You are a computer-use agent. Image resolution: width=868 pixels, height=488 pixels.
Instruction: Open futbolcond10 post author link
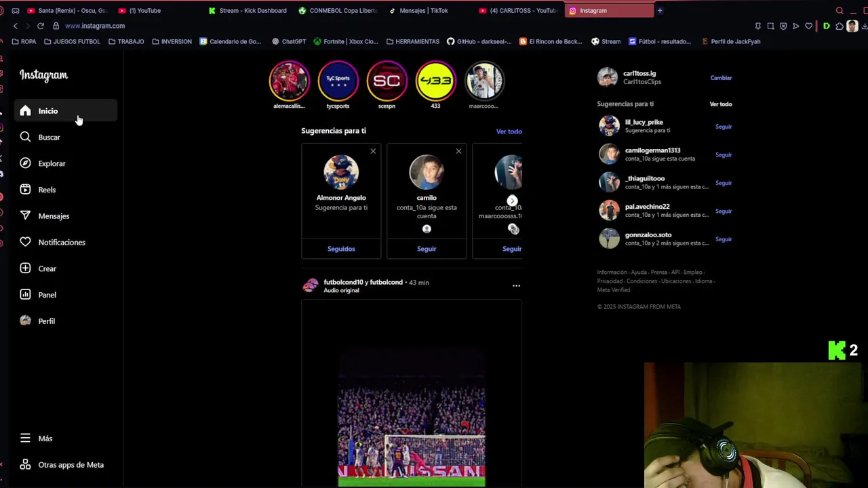[x=343, y=282]
